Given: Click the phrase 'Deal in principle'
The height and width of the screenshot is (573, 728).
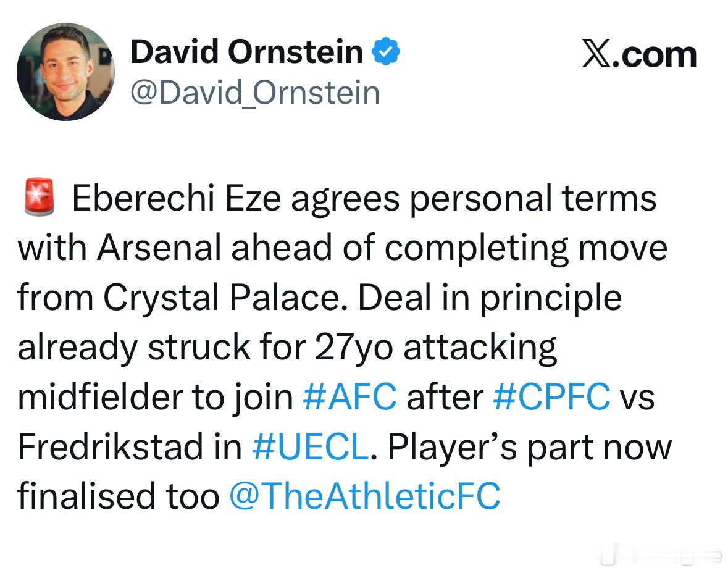Looking at the screenshot, I should tap(490, 298).
